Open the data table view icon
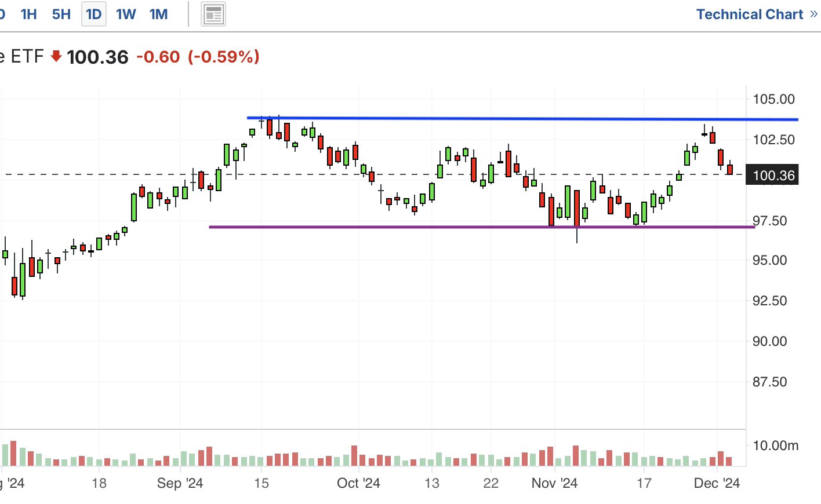821x504 pixels. 213,14
